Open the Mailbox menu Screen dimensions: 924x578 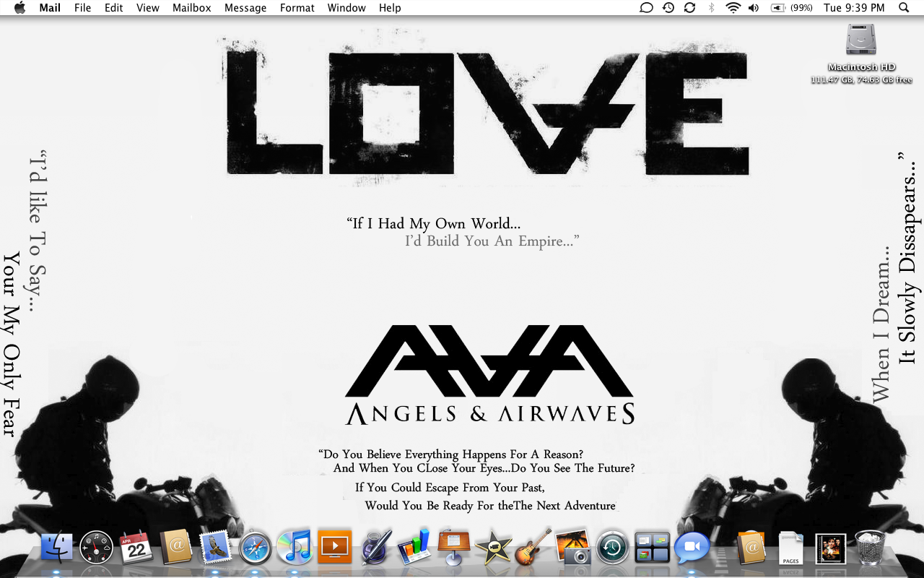[x=192, y=8]
